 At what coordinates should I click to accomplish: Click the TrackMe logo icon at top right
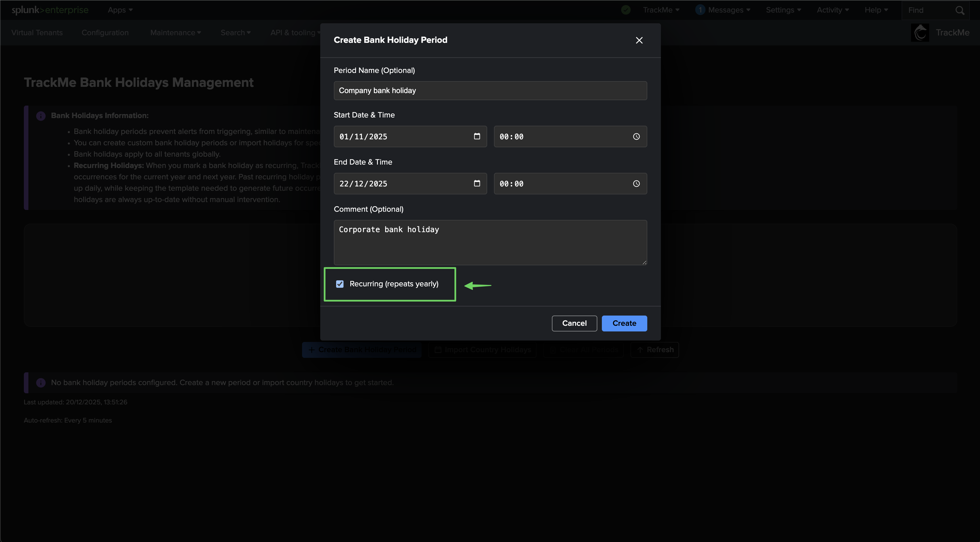pyautogui.click(x=920, y=33)
